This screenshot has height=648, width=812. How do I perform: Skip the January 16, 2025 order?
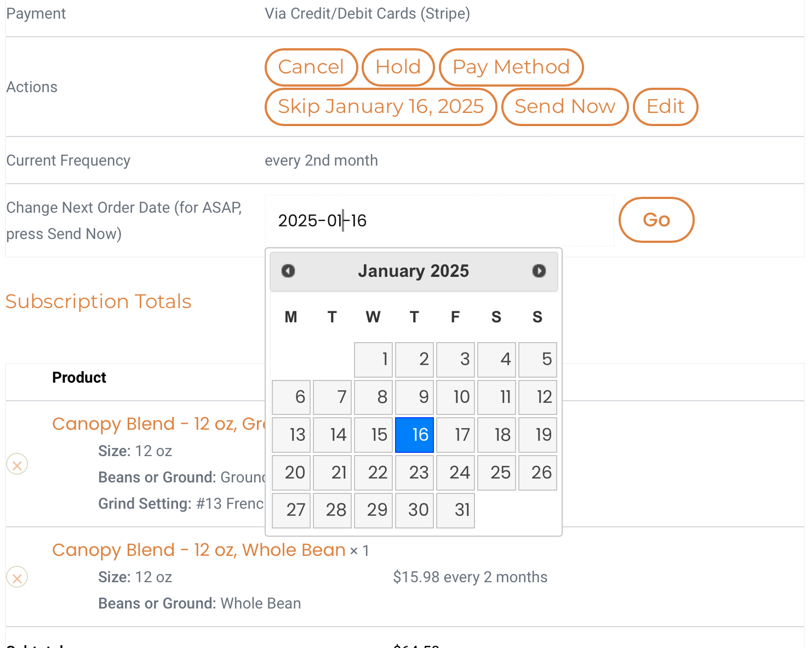(381, 107)
